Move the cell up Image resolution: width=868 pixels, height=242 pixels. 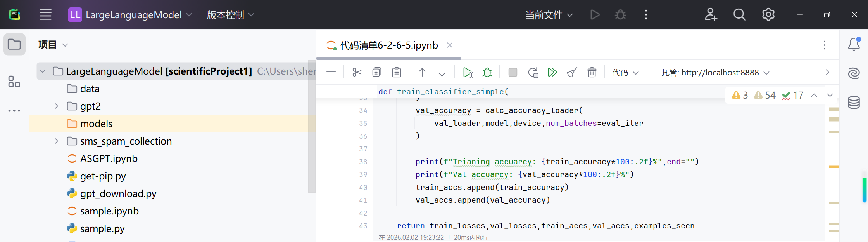pos(422,72)
